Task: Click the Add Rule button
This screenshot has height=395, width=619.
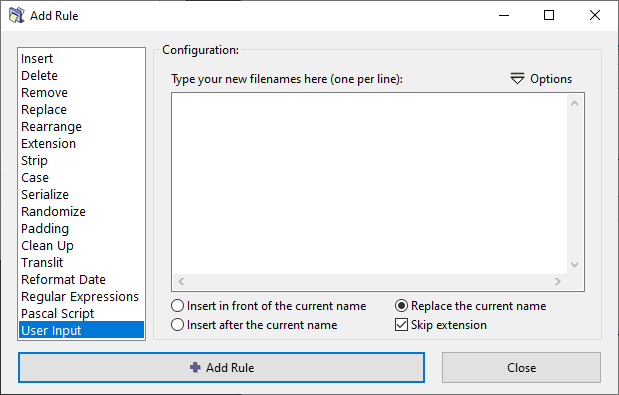Action: point(221,368)
